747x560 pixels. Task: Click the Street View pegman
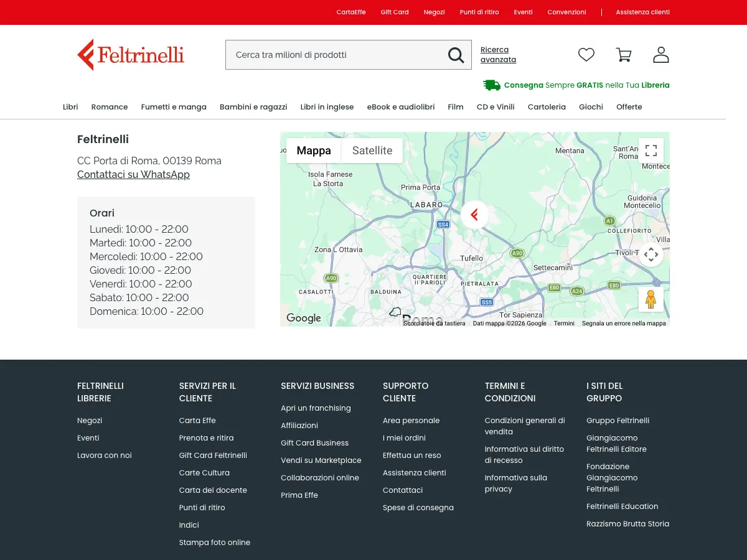pos(651,299)
